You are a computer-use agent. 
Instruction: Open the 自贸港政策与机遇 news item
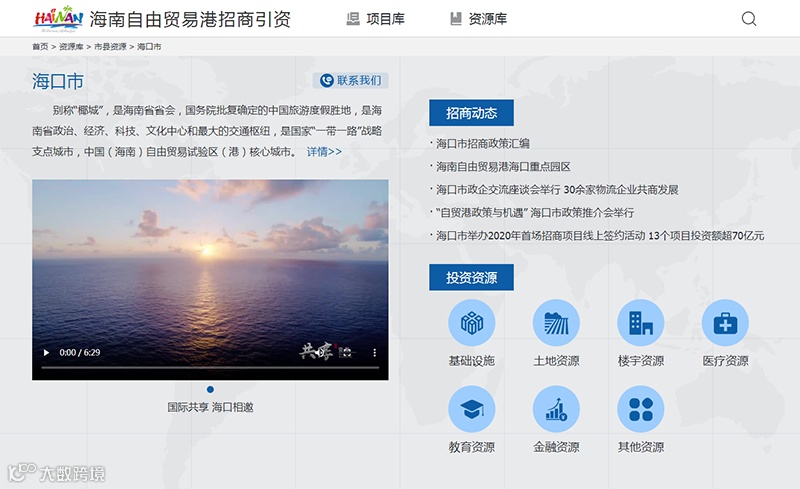(535, 212)
